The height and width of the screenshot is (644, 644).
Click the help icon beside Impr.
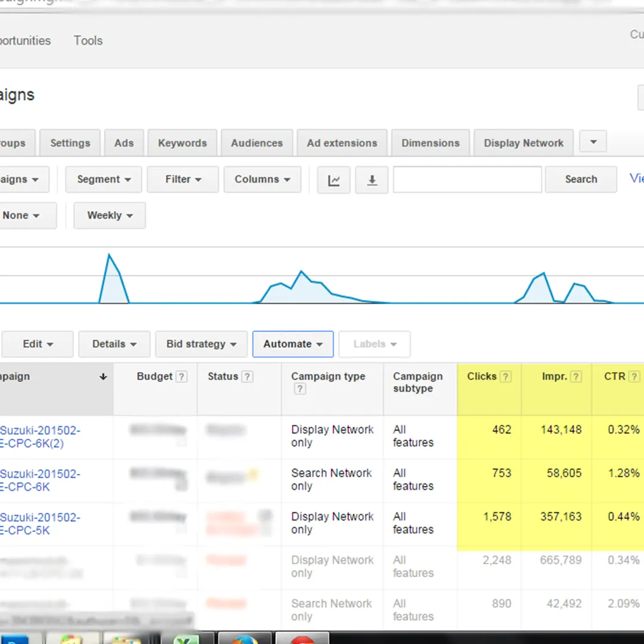[576, 377]
